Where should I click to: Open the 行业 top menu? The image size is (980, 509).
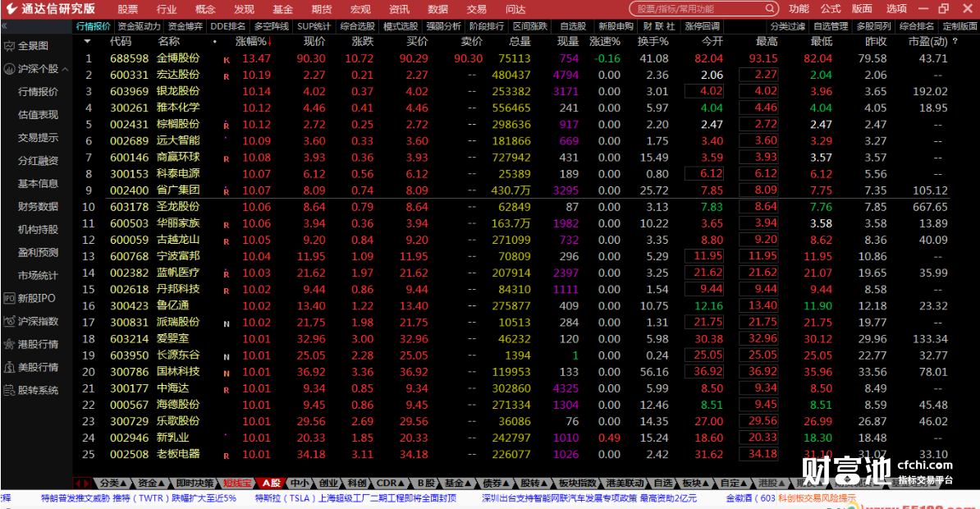tap(167, 9)
